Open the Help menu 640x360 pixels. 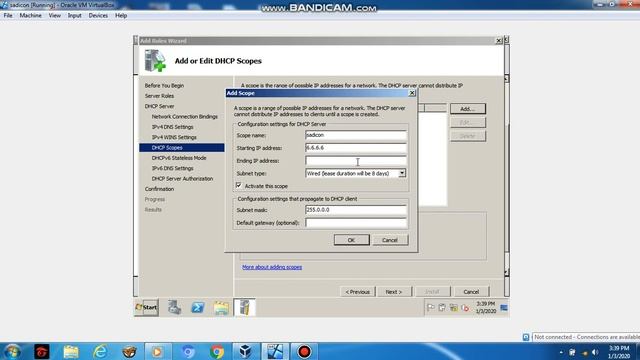pyautogui.click(x=121, y=16)
